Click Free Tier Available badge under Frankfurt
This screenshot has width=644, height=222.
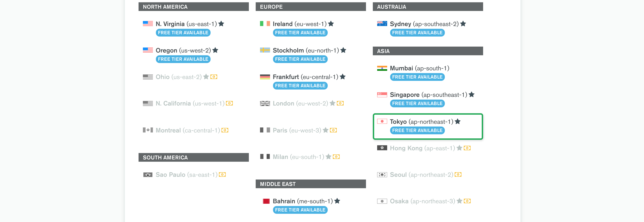[x=300, y=85]
